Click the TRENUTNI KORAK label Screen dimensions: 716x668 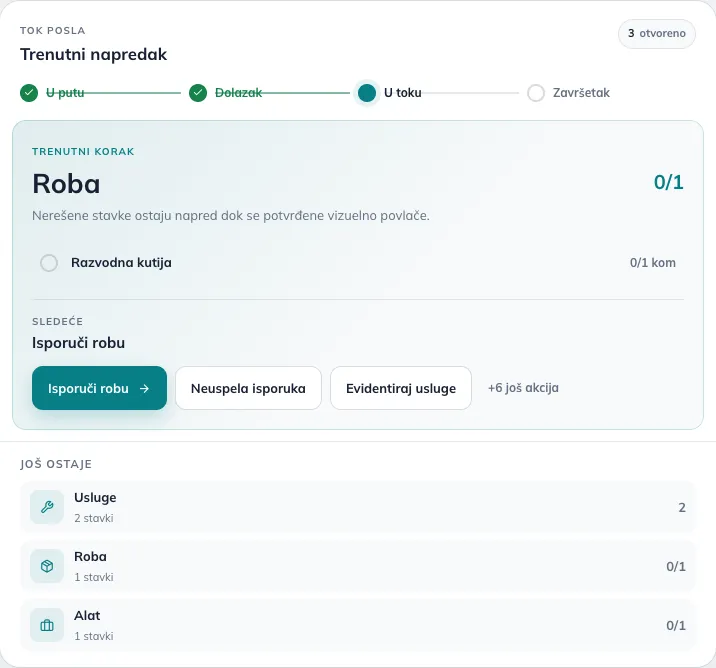pos(83,152)
